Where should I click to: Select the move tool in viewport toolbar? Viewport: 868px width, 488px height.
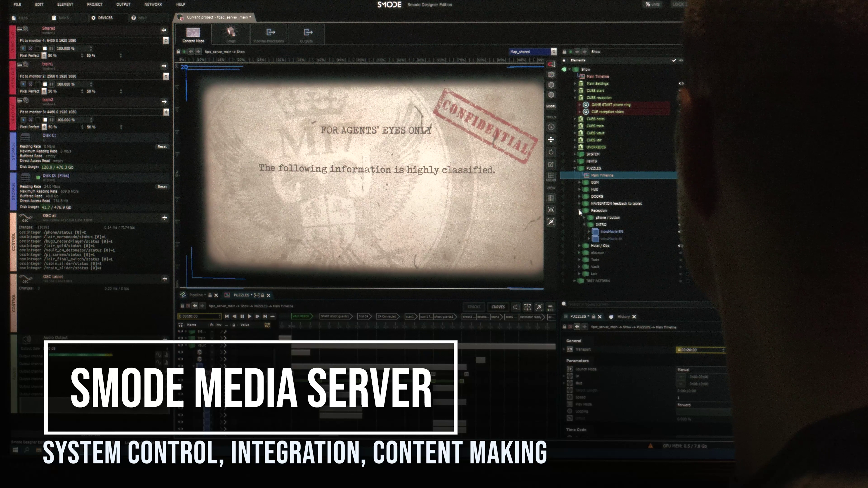pos(551,139)
